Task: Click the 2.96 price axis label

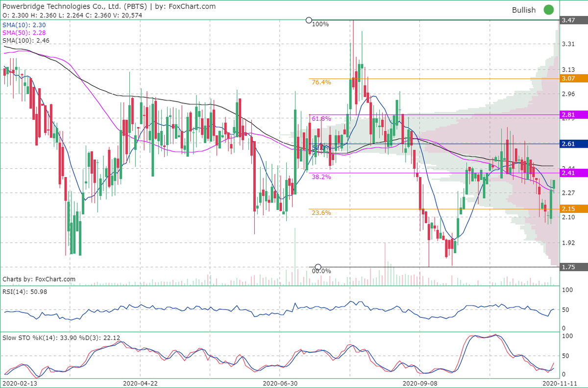Action: [568, 94]
